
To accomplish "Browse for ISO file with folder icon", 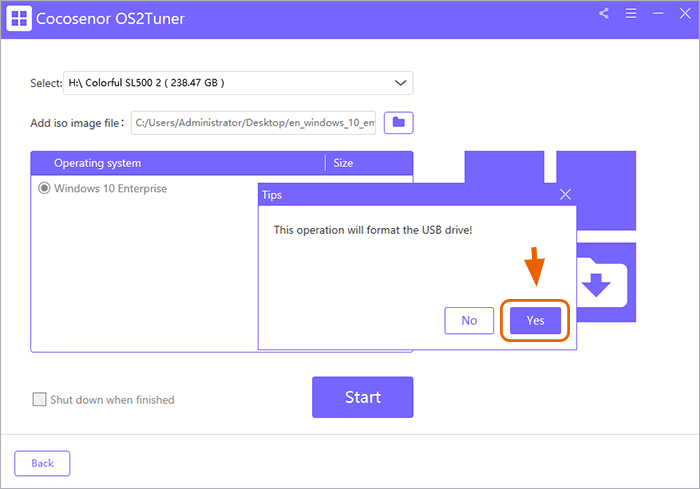I will [x=399, y=122].
